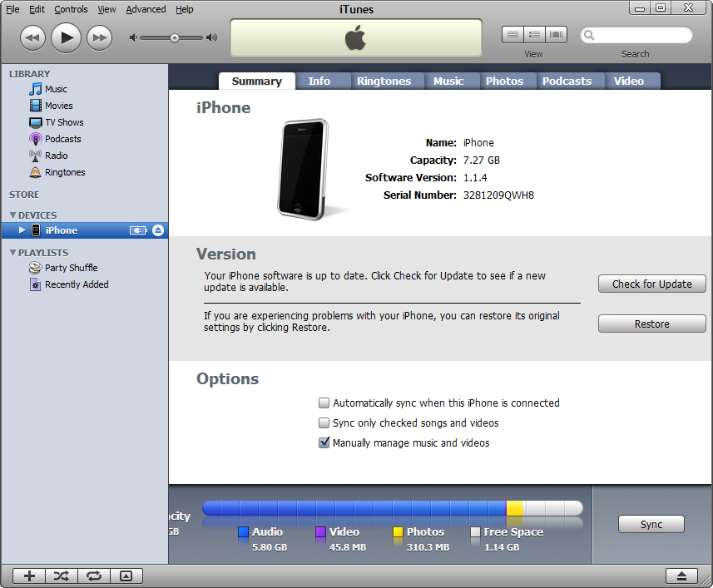Open the View menu

click(106, 9)
